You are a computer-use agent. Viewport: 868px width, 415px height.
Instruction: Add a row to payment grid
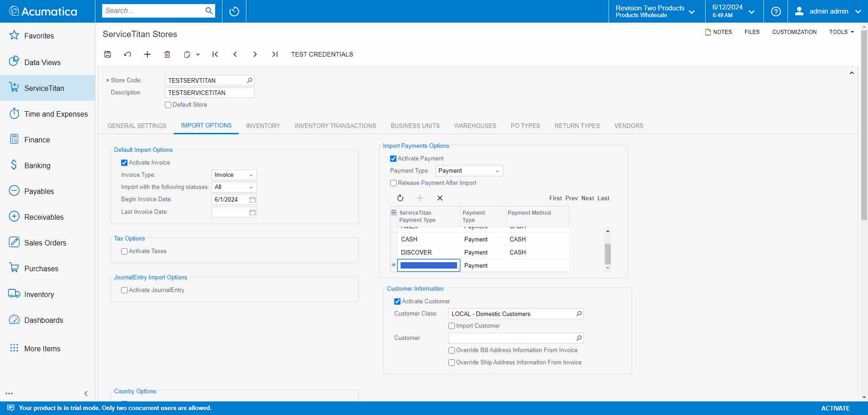pos(420,198)
